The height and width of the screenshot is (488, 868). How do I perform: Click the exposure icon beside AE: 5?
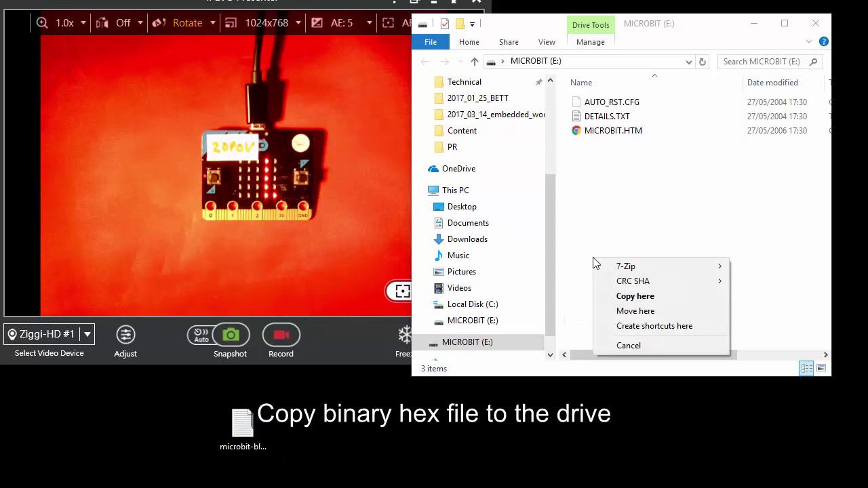coord(317,23)
